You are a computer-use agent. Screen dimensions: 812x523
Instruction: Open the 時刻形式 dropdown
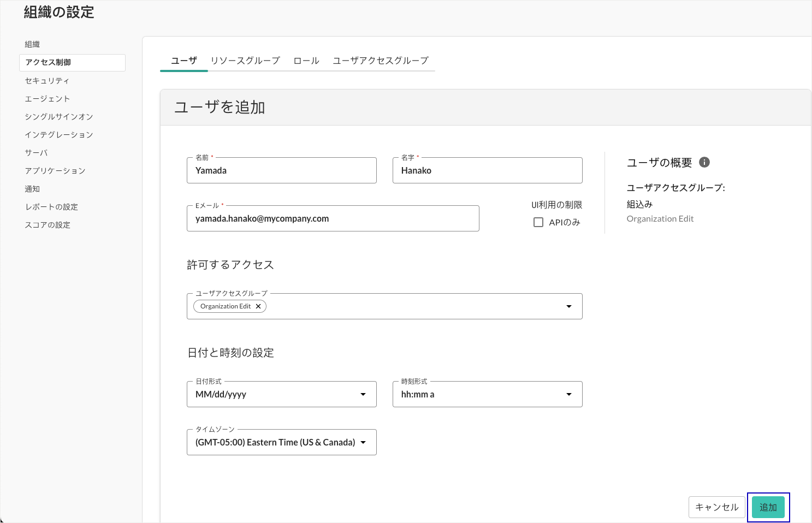point(488,394)
